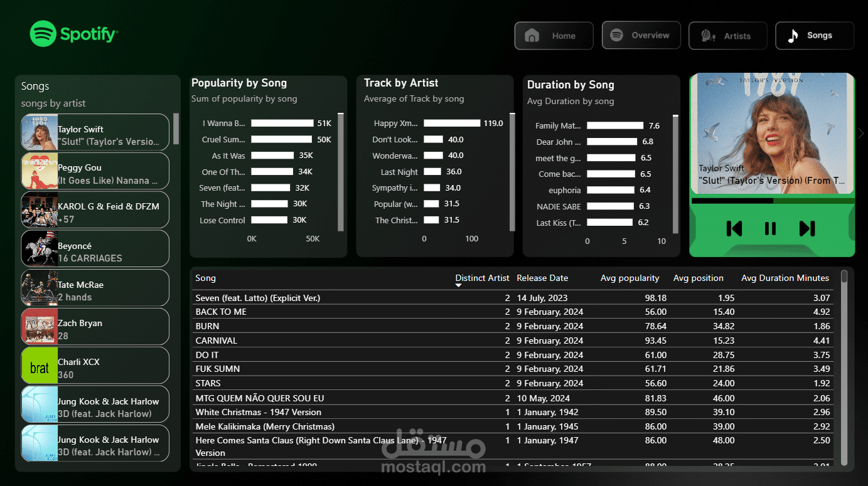The width and height of the screenshot is (868, 486).
Task: Pause the current song
Action: coord(770,229)
